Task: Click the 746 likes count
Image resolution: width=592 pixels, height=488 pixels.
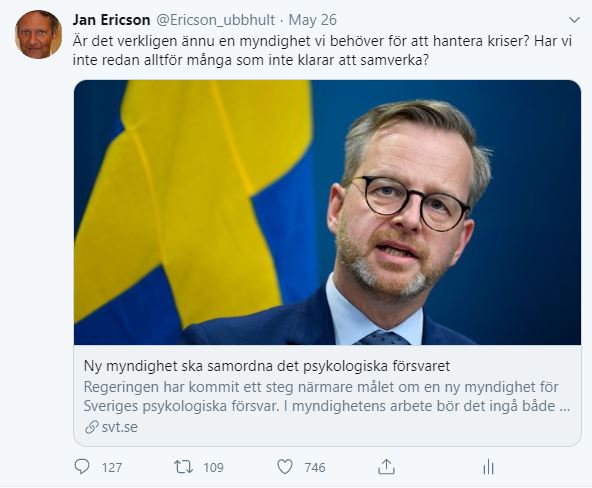Action: pyautogui.click(x=315, y=468)
